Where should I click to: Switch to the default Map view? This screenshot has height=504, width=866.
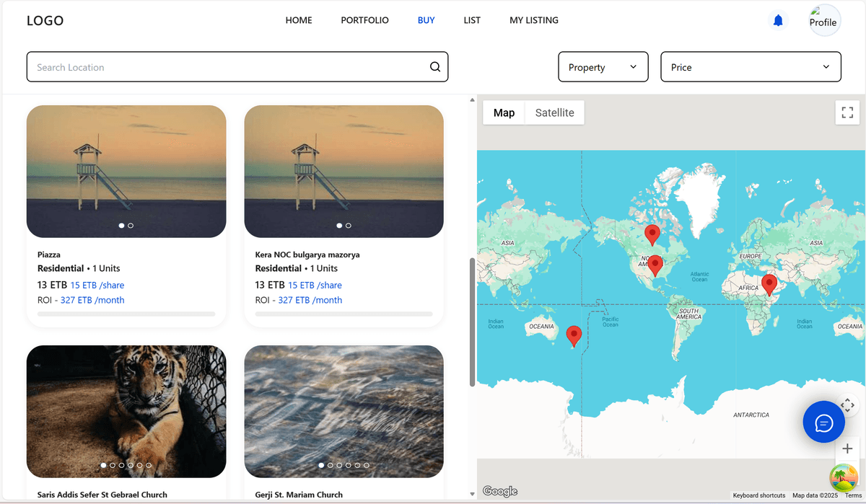coord(504,112)
